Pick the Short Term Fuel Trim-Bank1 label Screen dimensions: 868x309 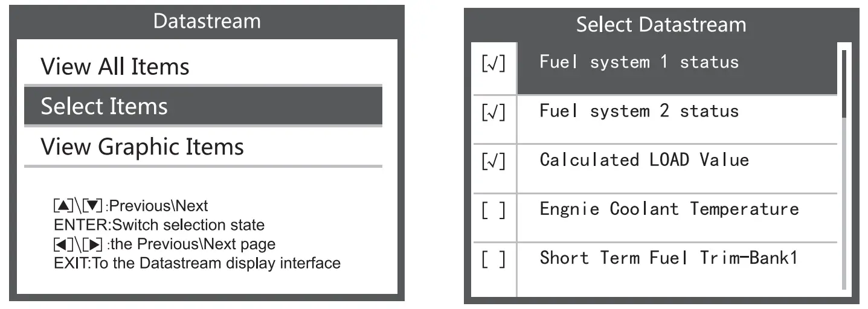(669, 258)
